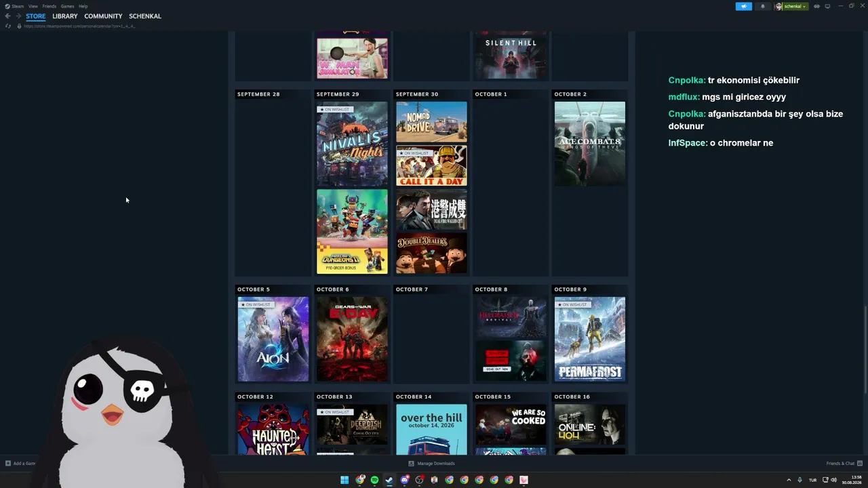Open the Nivalis Nights game capsule

(x=352, y=144)
